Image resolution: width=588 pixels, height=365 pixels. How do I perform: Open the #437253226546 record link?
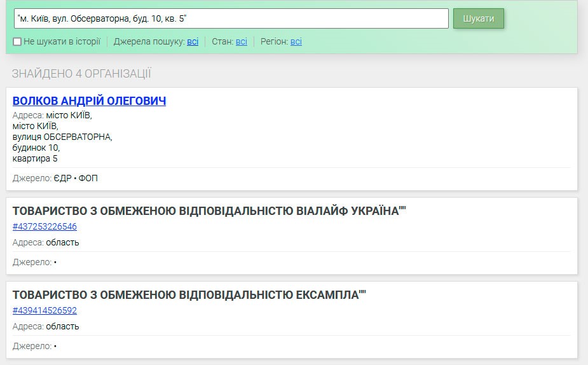click(44, 226)
